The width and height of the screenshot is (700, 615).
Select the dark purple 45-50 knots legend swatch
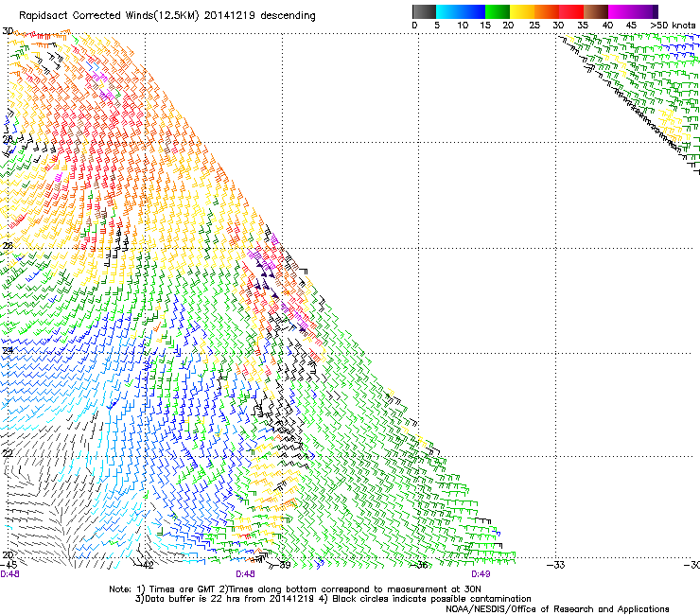point(645,11)
